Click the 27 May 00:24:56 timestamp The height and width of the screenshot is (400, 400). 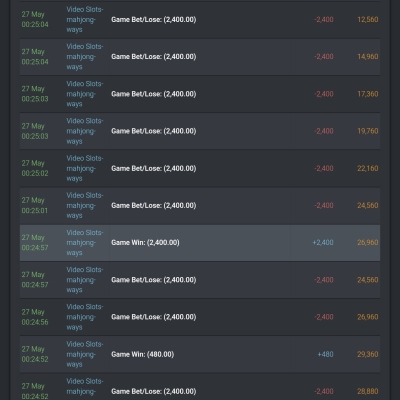pos(35,317)
